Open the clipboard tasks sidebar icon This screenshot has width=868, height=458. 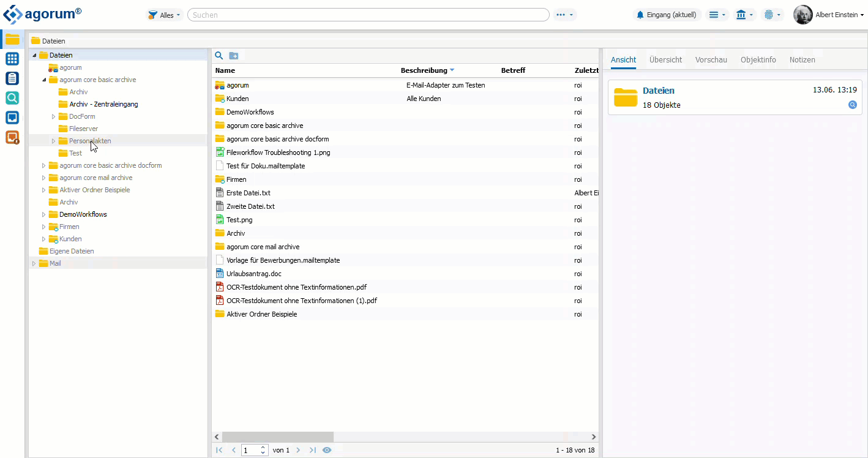12,78
